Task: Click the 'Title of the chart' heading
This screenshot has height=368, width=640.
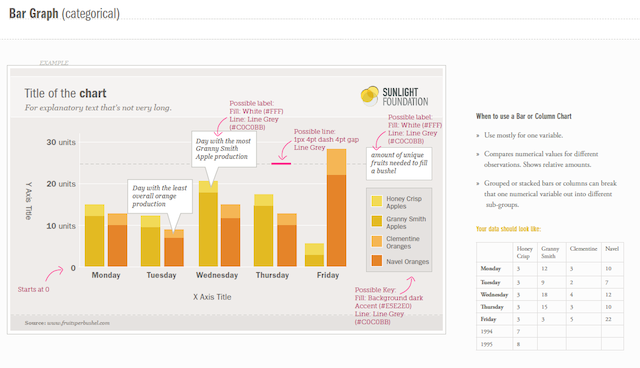Action: click(65, 93)
